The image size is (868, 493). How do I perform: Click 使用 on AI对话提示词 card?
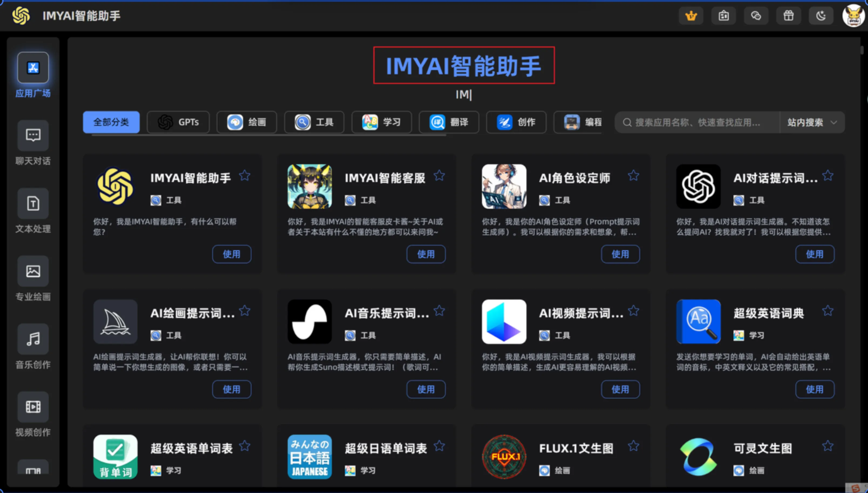coord(815,254)
